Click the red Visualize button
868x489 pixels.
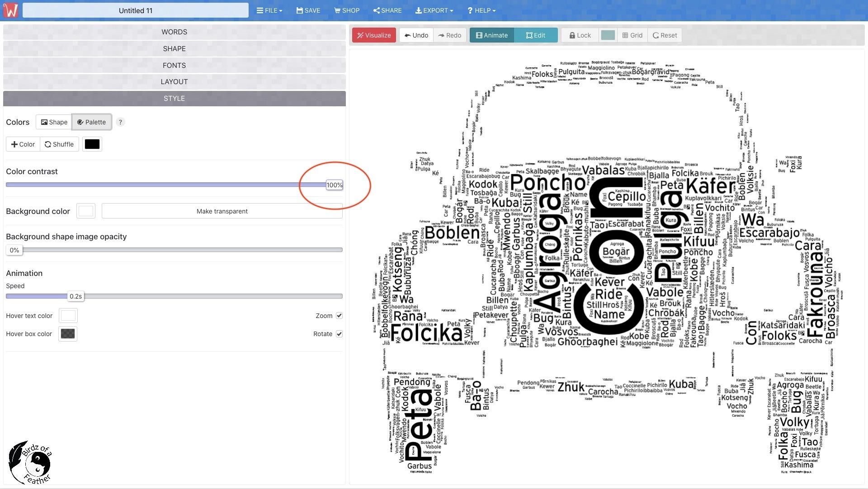[x=374, y=35]
